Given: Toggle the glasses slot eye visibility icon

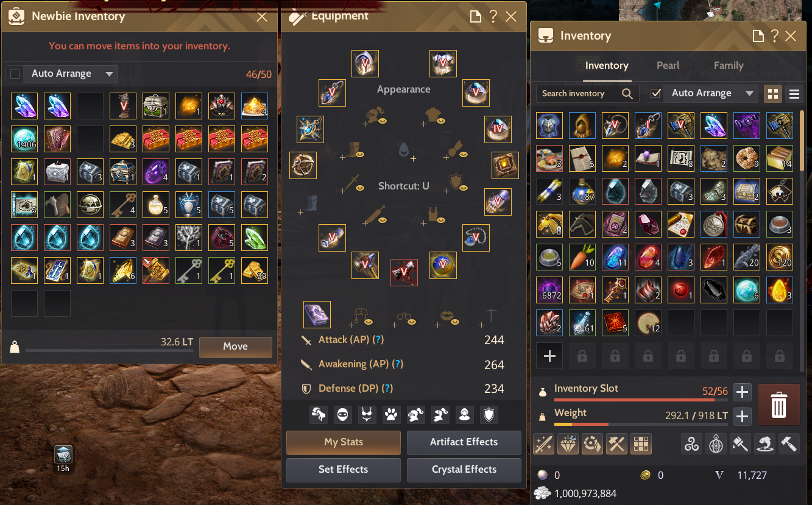Looking at the screenshot, I should [411, 322].
